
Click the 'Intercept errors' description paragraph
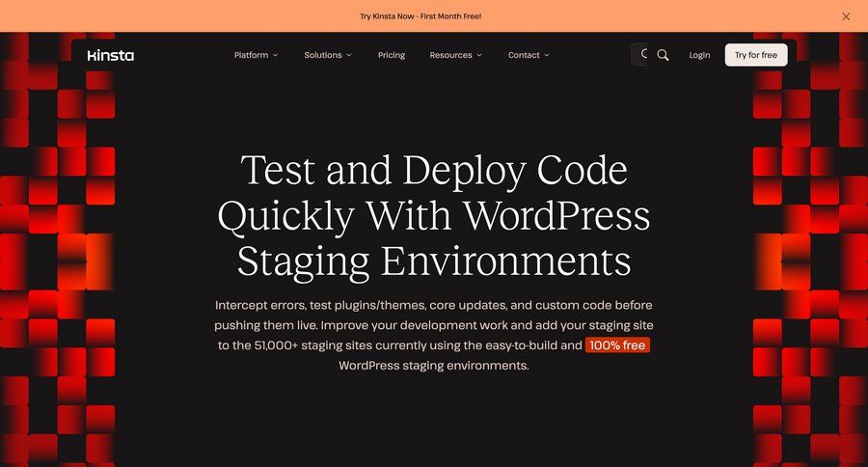click(434, 315)
